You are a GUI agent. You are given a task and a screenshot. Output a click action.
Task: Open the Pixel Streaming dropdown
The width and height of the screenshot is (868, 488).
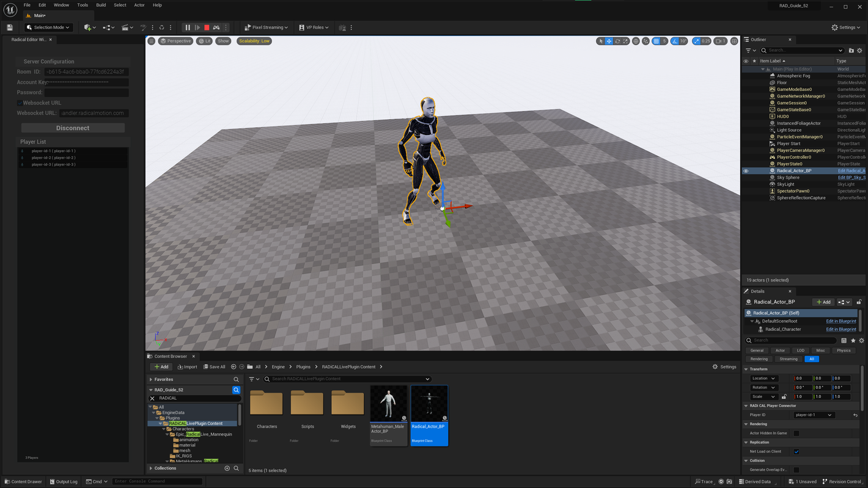(266, 27)
